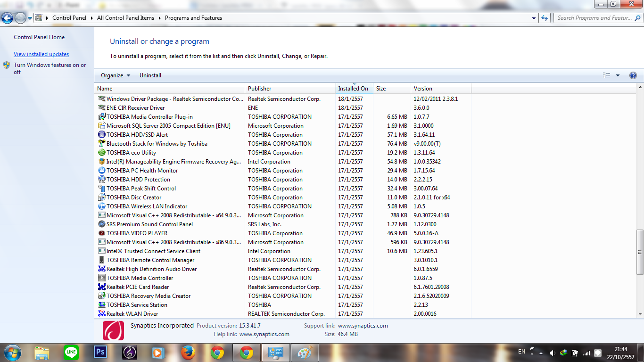Open recent pages dropdown beside the navigation arrows
This screenshot has width=644, height=362.
(30, 18)
